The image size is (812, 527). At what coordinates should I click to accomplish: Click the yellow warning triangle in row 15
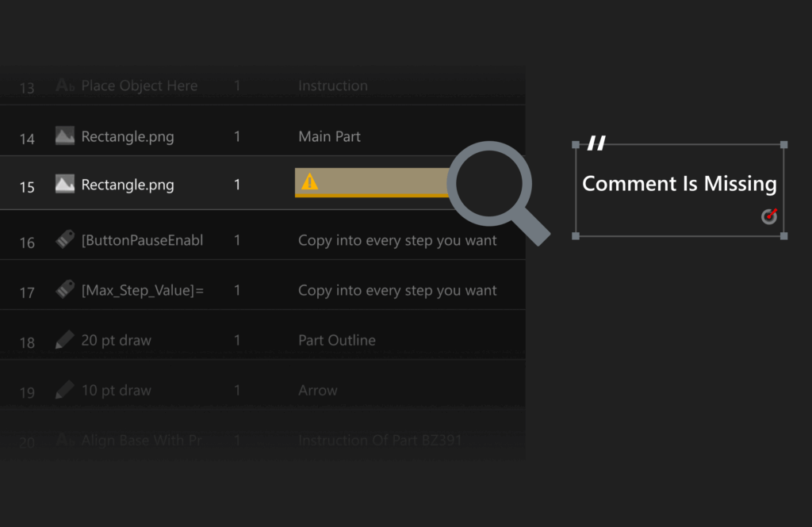tap(310, 182)
